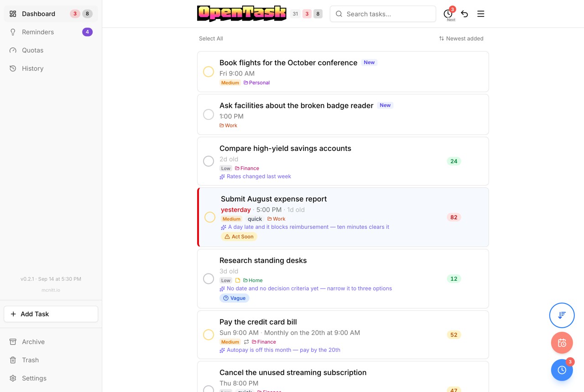This screenshot has width=584, height=392.
Task: Click the Act Soon warning badge
Action: pos(239,237)
